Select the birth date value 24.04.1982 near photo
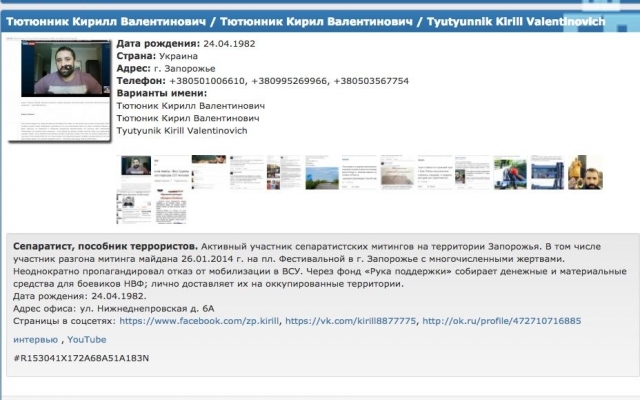The width and height of the screenshot is (640, 400). pos(229,44)
